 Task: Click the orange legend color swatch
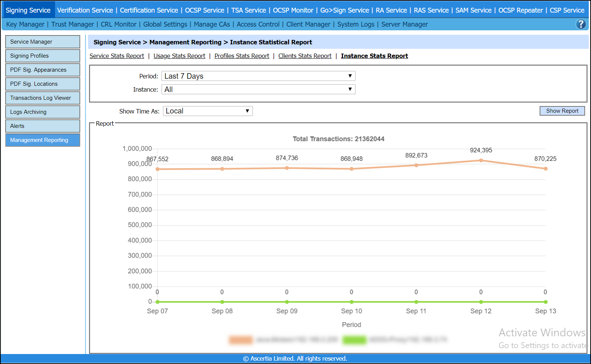click(241, 340)
